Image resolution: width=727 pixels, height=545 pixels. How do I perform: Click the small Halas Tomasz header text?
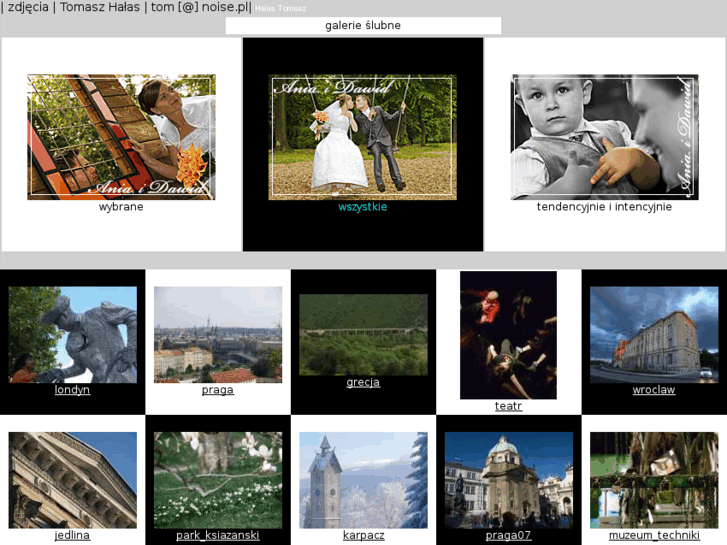pos(281,8)
